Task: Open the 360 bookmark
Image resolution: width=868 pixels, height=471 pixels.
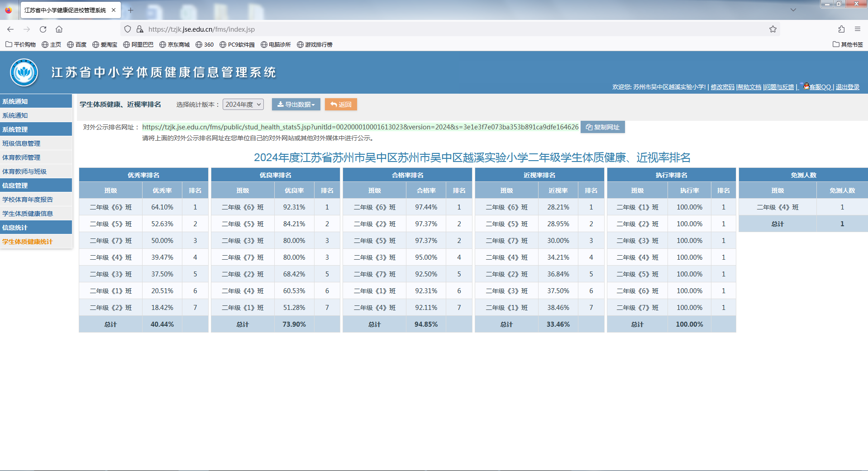Action: tap(205, 44)
